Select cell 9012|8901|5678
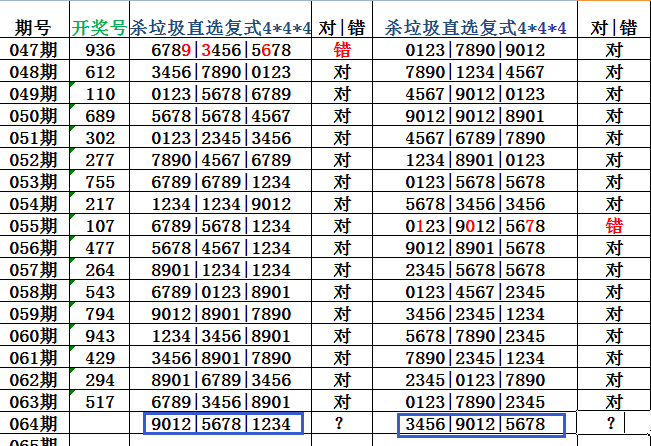651x446 pixels. (x=475, y=248)
